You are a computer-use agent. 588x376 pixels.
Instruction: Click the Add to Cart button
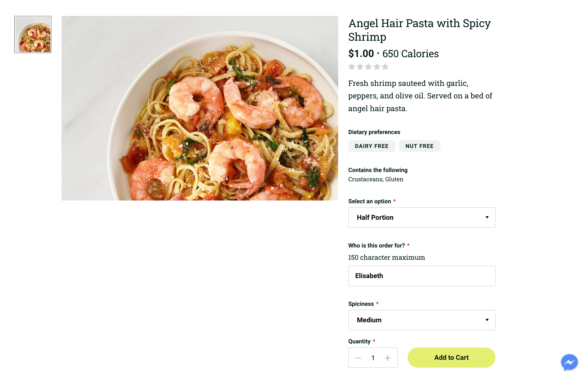coord(451,357)
